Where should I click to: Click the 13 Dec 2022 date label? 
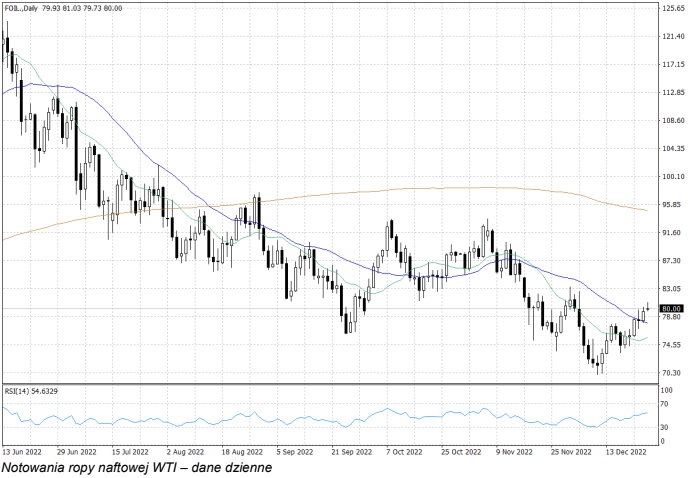point(625,451)
